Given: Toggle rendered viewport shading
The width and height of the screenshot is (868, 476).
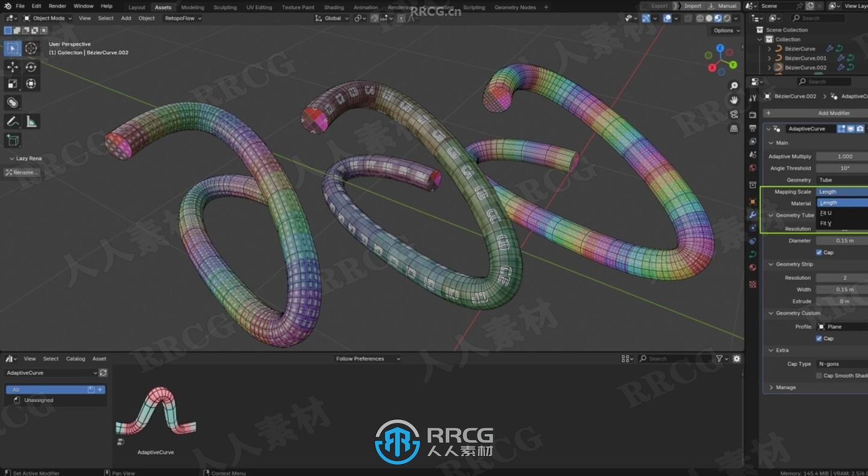Looking at the screenshot, I should [x=727, y=19].
